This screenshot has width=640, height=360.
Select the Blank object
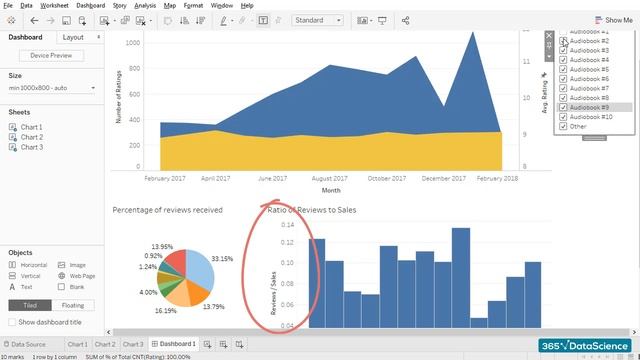click(x=71, y=287)
